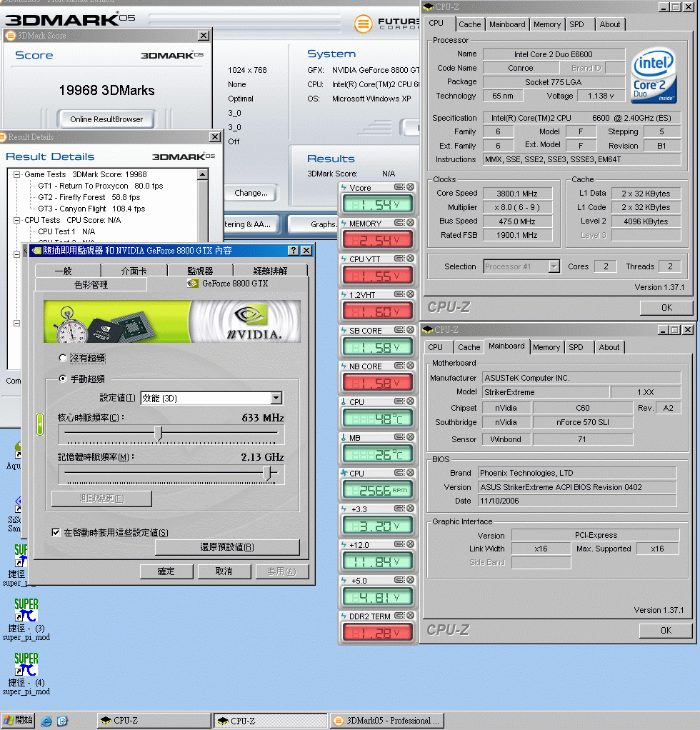Launch Internet Explorer from quick launch
The width and height of the screenshot is (700, 730).
point(46,721)
